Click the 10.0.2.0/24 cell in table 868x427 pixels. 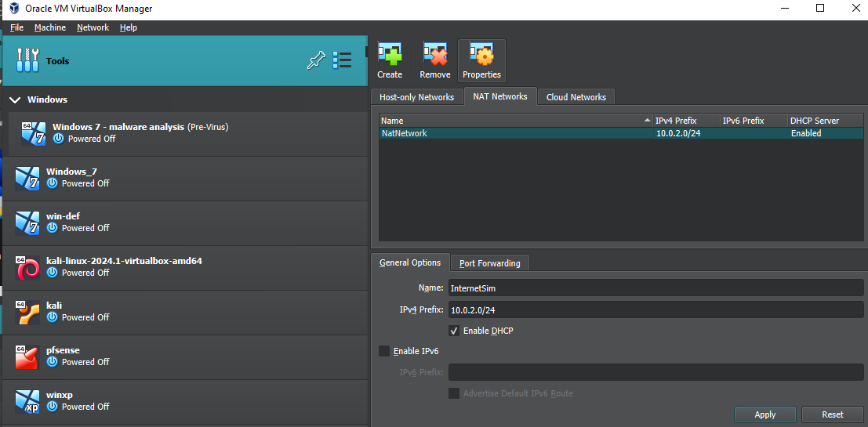(678, 133)
